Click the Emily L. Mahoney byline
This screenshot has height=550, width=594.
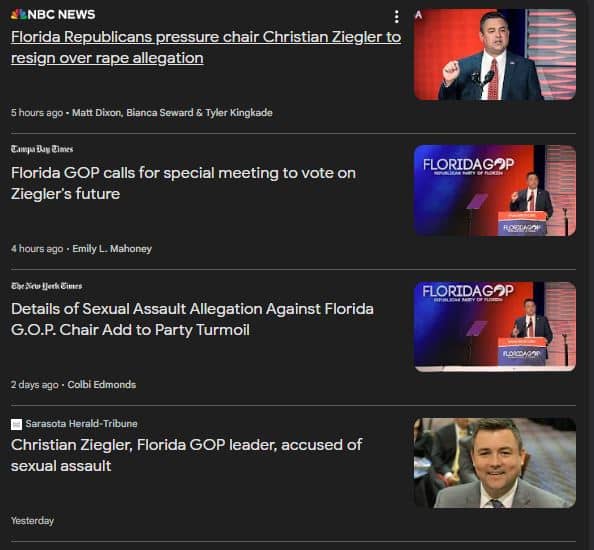112,249
